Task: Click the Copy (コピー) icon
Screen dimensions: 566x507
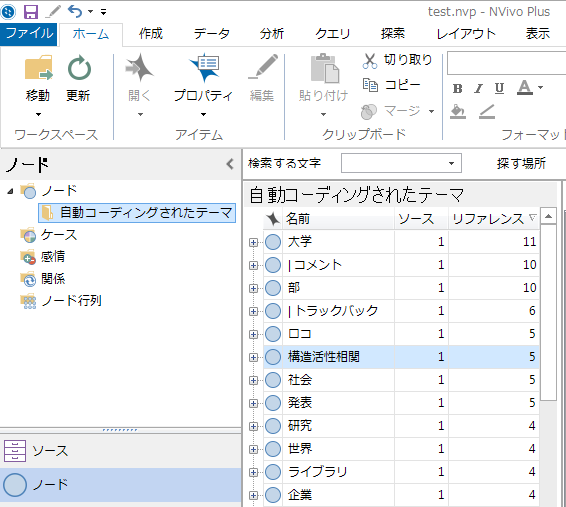Action: [x=370, y=85]
